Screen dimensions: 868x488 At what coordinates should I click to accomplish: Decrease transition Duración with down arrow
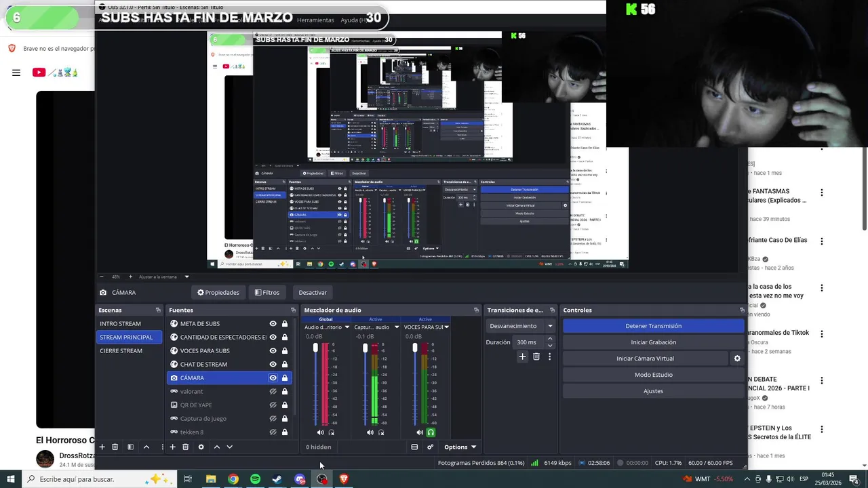(x=550, y=346)
